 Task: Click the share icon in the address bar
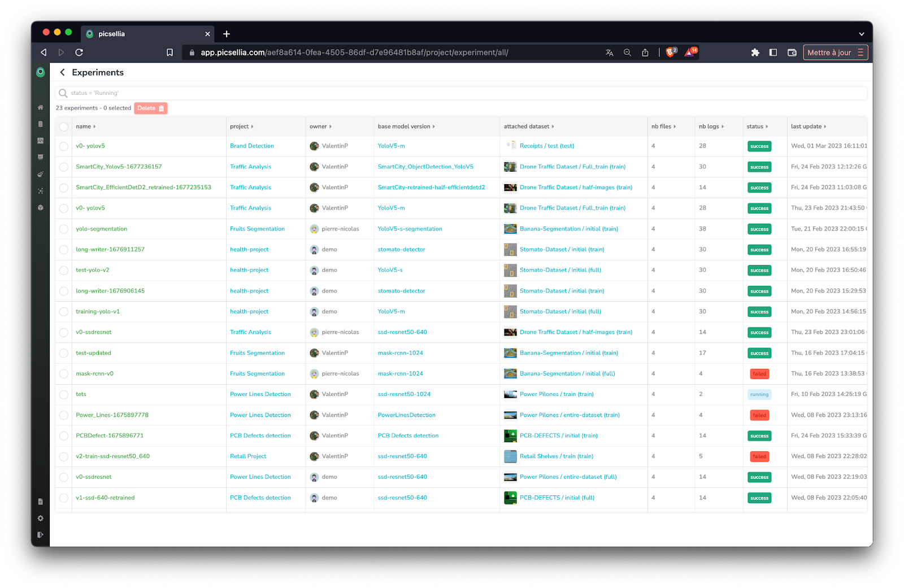click(645, 53)
